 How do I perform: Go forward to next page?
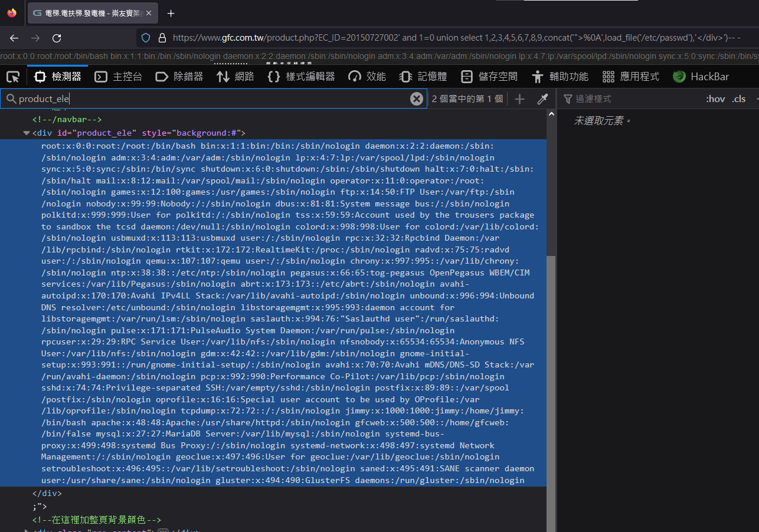coord(35,38)
